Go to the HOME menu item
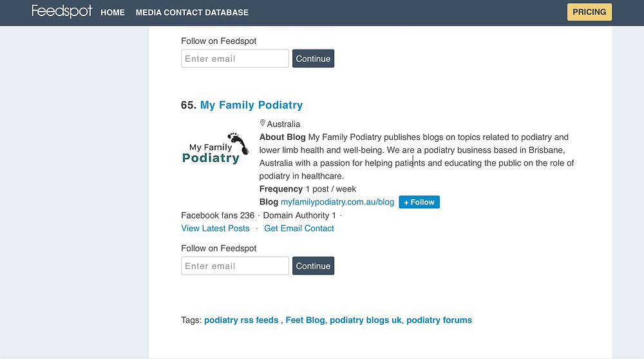This screenshot has height=359, width=644. 113,12
